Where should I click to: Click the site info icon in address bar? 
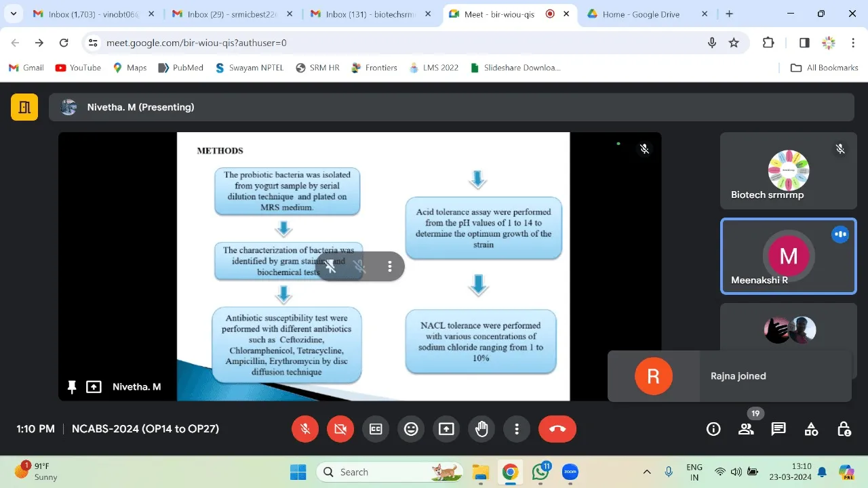pyautogui.click(x=93, y=43)
